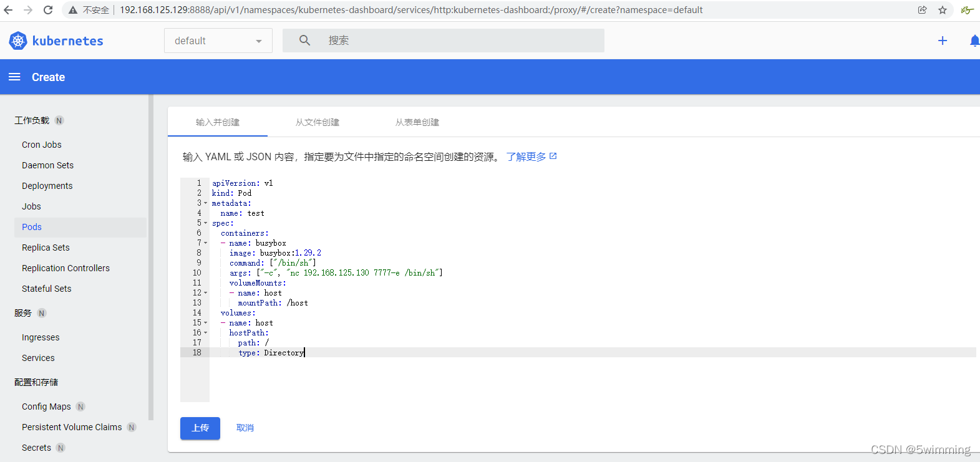Open Stateful Sets in sidebar
The height and width of the screenshot is (462, 980).
[47, 289]
